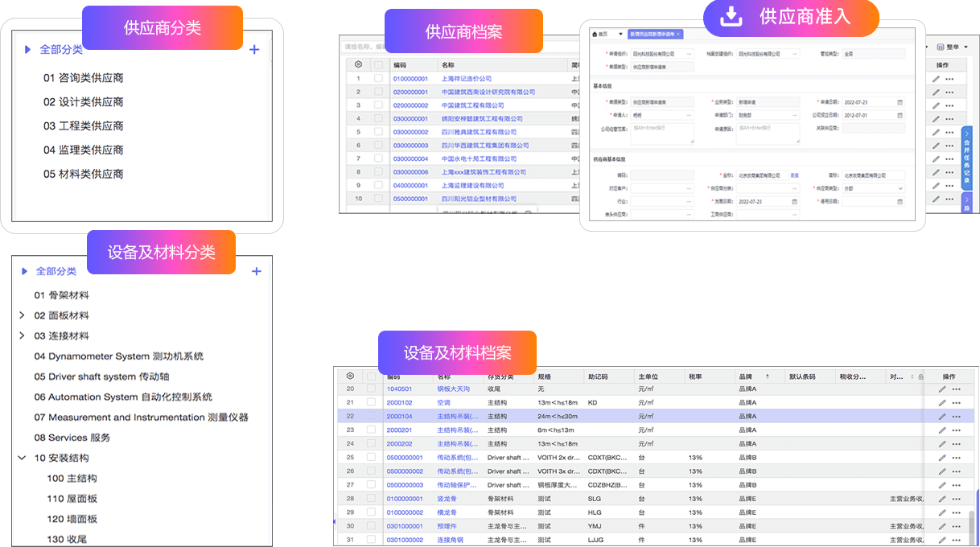
Task: Open the 供应商类型 dropdown showing 外部
Action: point(900,188)
